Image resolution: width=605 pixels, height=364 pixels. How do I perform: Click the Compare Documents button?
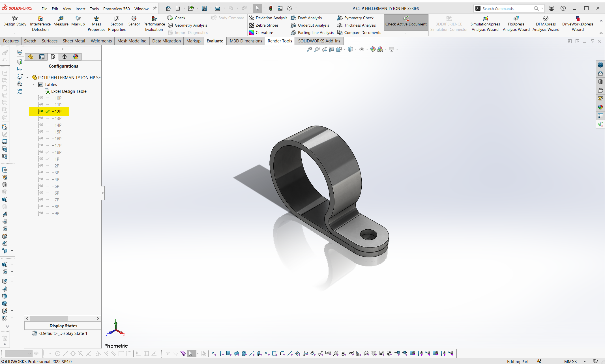click(x=359, y=33)
